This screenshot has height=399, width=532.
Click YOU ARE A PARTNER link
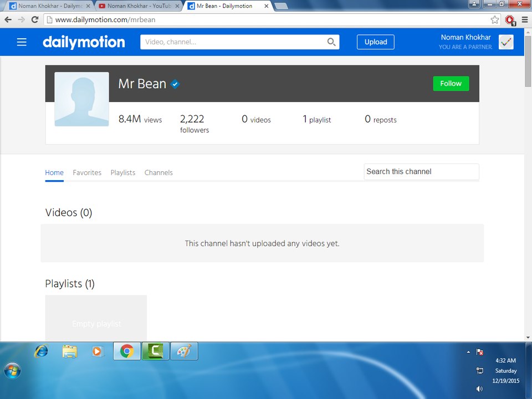(x=465, y=47)
